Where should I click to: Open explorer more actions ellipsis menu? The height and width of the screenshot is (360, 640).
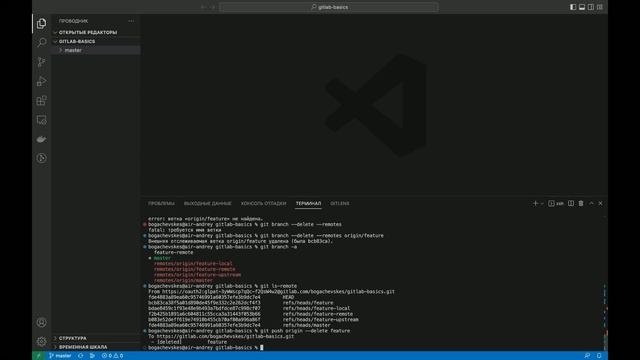[131, 21]
